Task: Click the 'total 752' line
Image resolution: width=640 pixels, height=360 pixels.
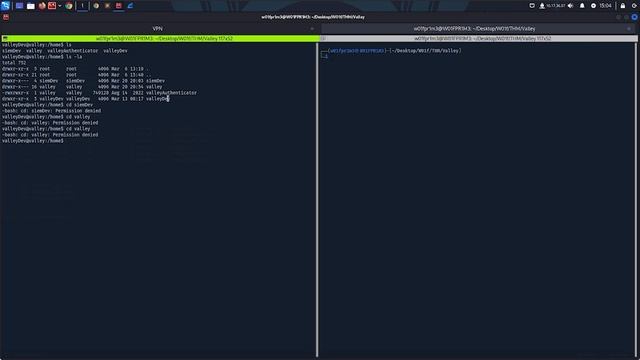Action: tap(14, 63)
